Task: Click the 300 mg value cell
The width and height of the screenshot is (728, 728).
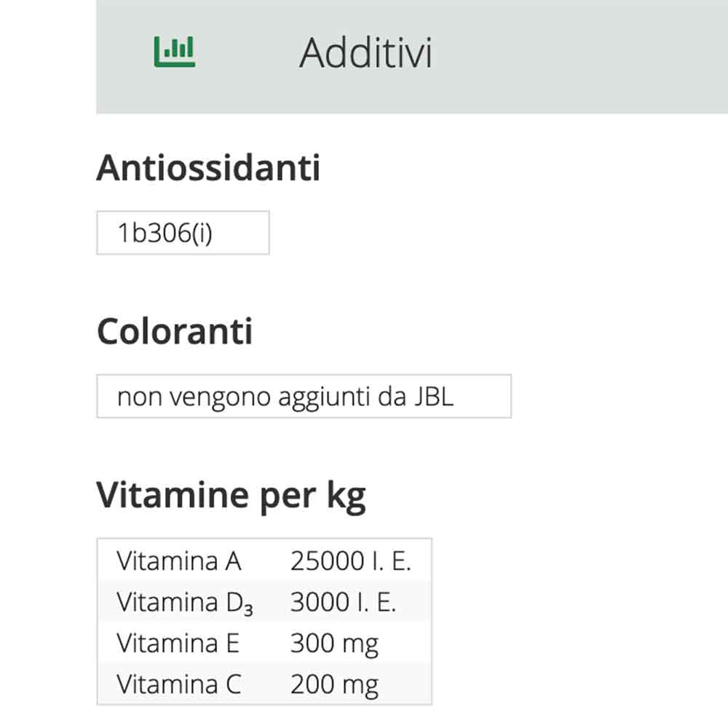Action: click(334, 642)
